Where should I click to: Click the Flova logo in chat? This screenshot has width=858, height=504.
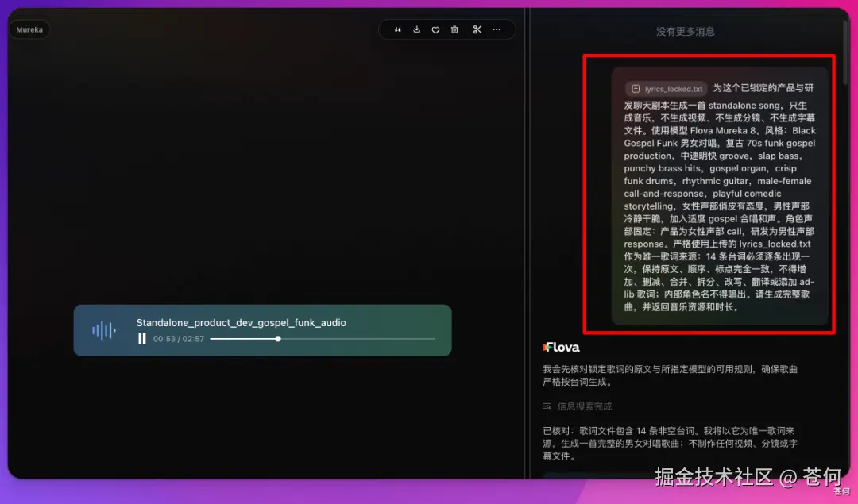561,347
